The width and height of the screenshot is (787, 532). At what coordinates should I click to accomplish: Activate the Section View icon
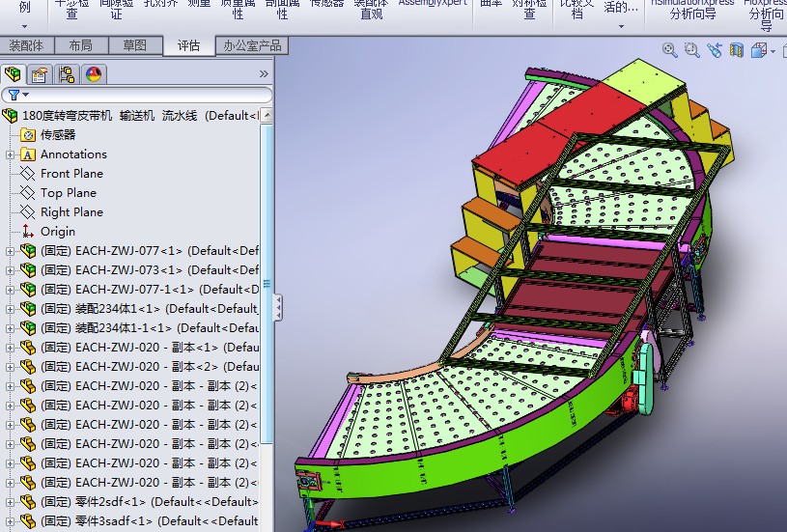737,50
